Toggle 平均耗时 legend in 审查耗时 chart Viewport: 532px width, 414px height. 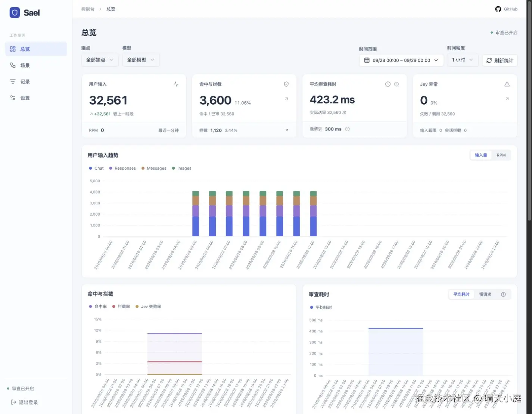click(x=321, y=308)
